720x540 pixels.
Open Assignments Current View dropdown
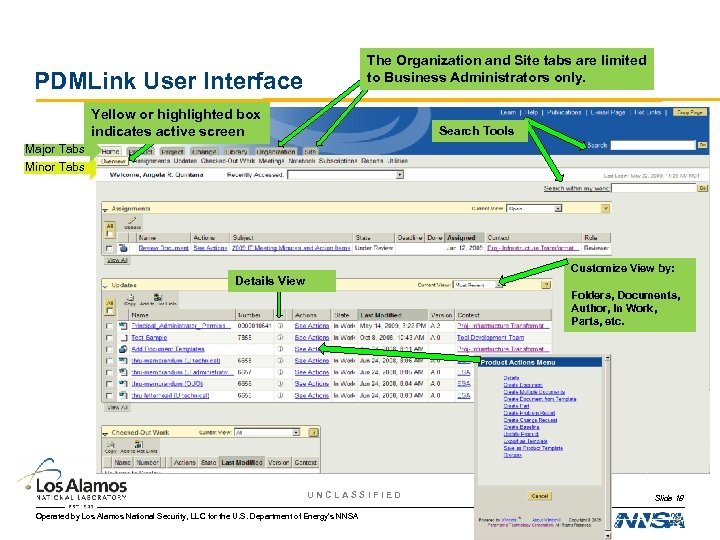[534, 208]
